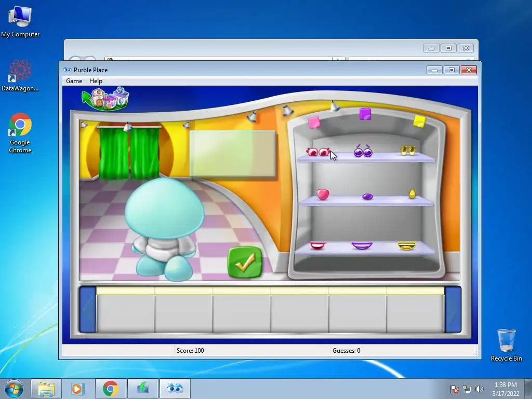Select the pink nose on middle shelf
The width and height of the screenshot is (532, 399).
(x=323, y=194)
